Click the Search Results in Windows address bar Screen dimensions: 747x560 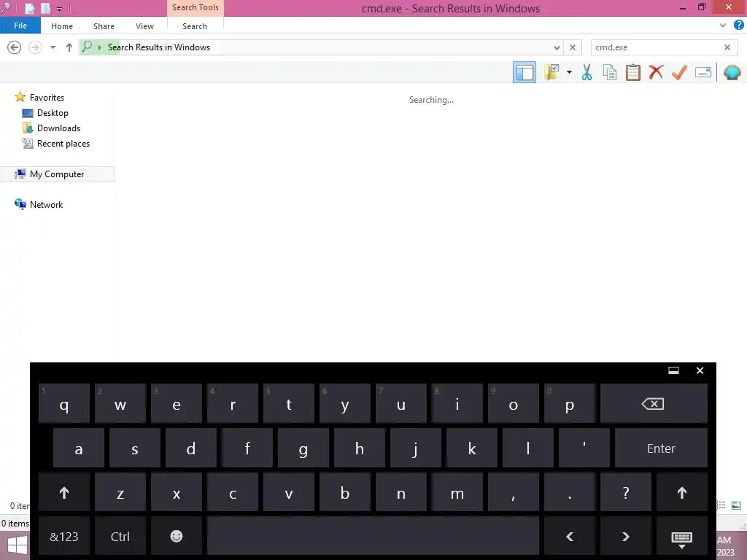coord(329,47)
